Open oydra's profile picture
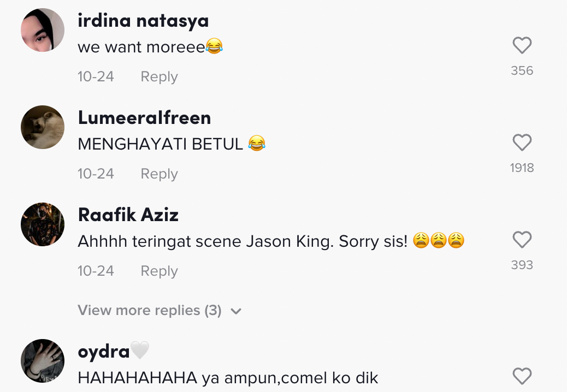Image resolution: width=567 pixels, height=392 pixels. point(43,360)
